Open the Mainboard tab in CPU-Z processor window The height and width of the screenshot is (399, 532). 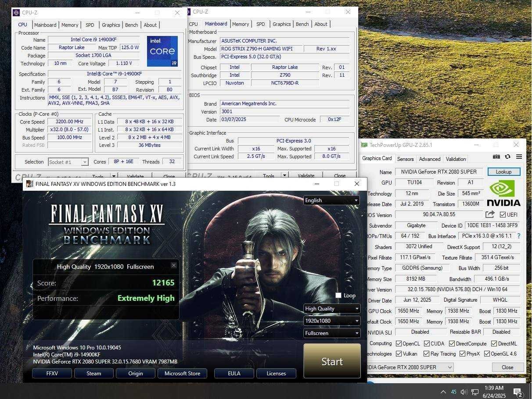[45, 25]
